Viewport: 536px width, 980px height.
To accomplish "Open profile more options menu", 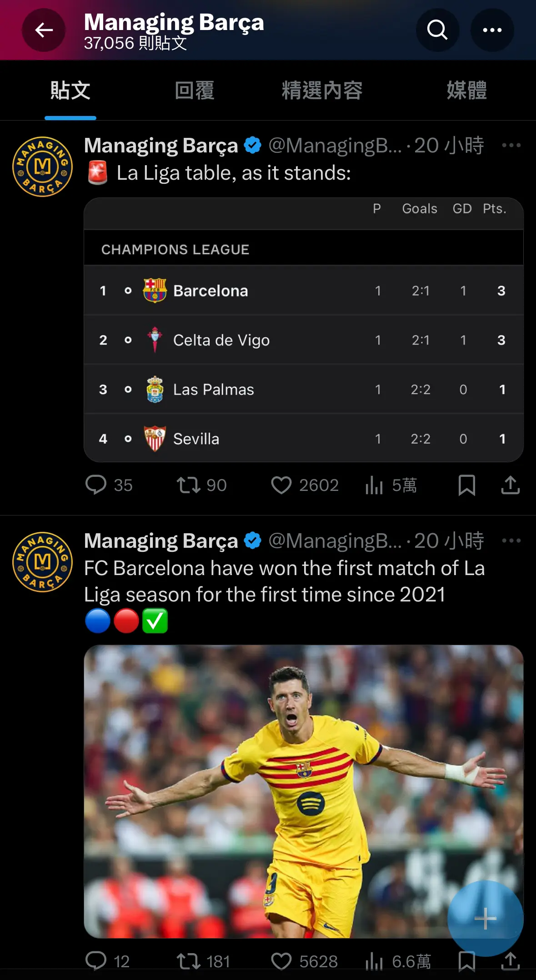I will tap(492, 30).
